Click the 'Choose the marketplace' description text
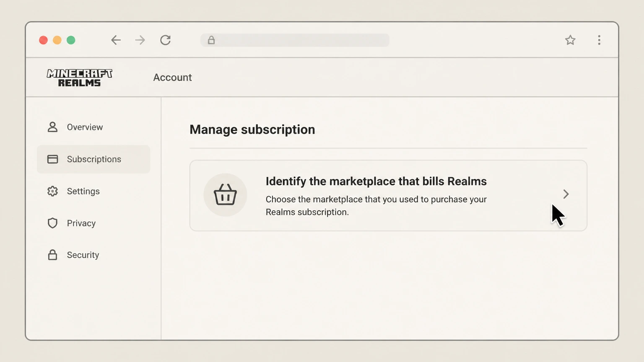 [x=376, y=206]
